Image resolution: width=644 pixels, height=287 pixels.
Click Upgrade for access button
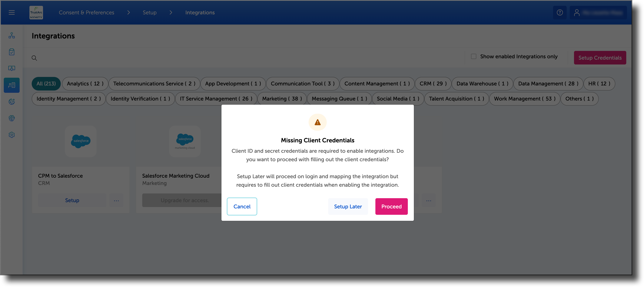click(182, 200)
